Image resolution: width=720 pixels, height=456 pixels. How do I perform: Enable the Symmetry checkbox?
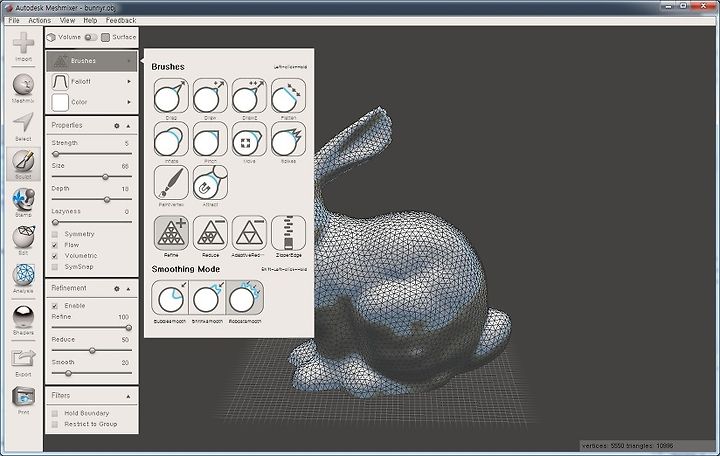[55, 234]
